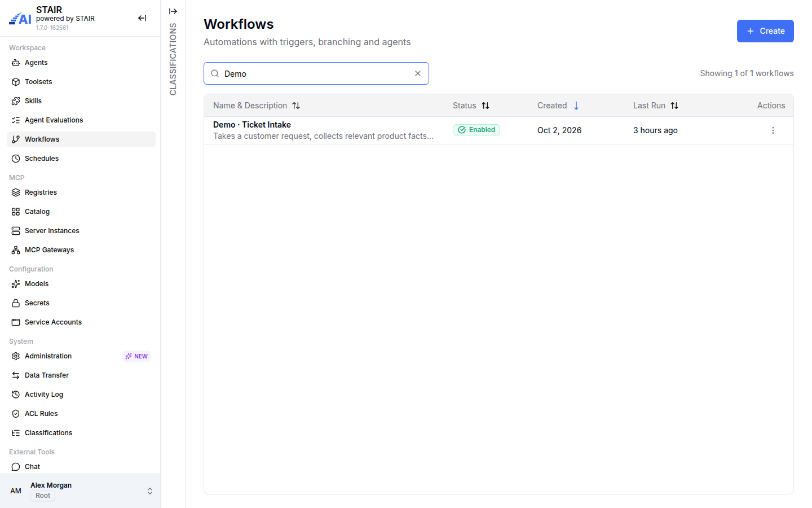
Task: Click the Oct 2, 2026 created date
Action: [x=559, y=130]
